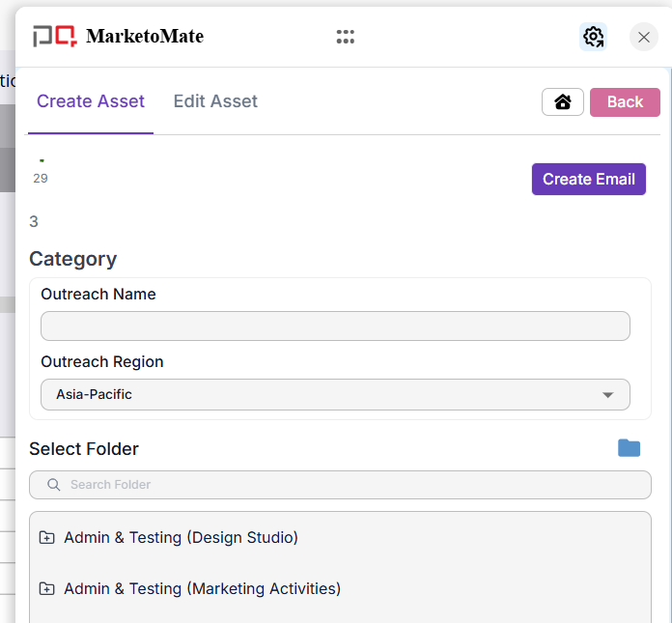Click the Search Folder field
This screenshot has width=672, height=623.
click(x=348, y=485)
